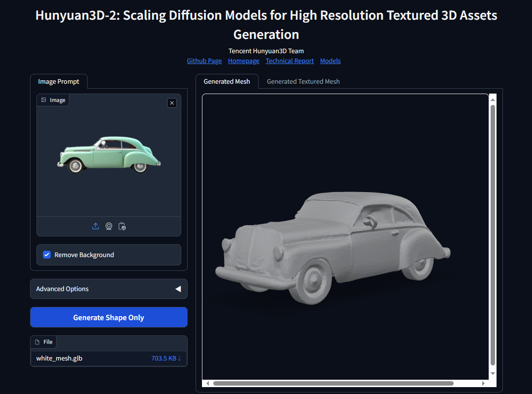Viewport: 532px width, 394px height.
Task: Click the left arrow of horizontal scrollbar
Action: point(207,383)
